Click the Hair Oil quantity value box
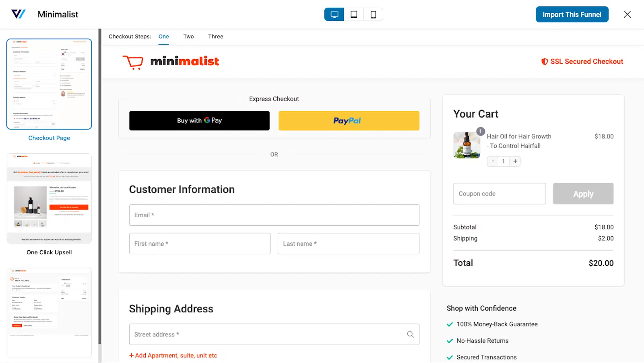The image size is (644, 363). [x=504, y=161]
